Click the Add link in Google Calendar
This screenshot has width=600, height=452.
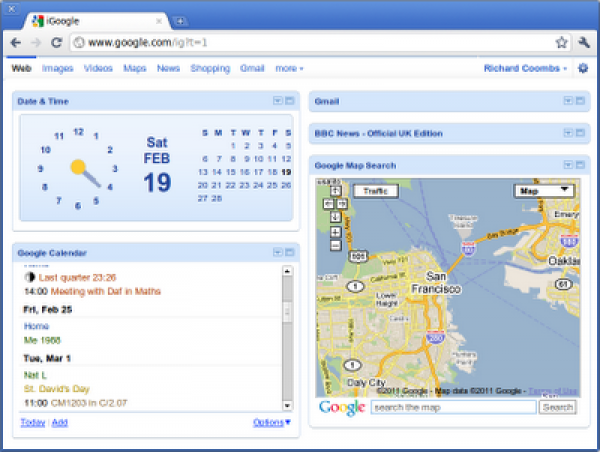(x=60, y=423)
